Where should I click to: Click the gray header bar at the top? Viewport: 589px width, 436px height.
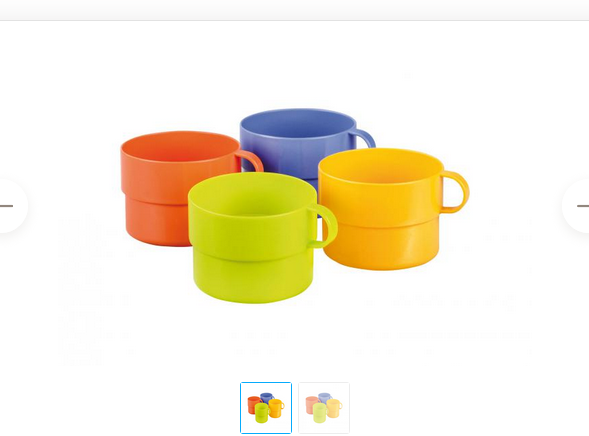[294, 10]
